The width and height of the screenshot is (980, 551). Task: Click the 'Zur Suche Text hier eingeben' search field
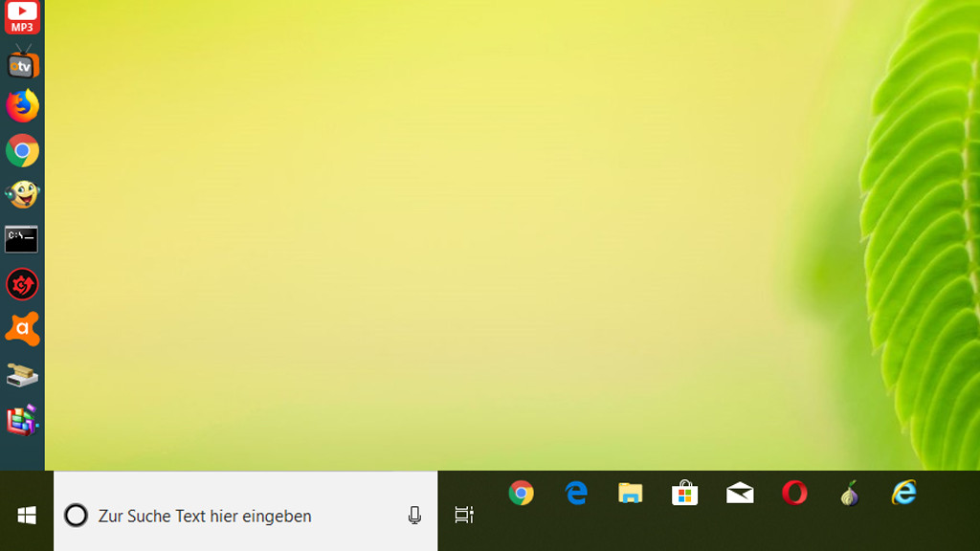pos(204,516)
